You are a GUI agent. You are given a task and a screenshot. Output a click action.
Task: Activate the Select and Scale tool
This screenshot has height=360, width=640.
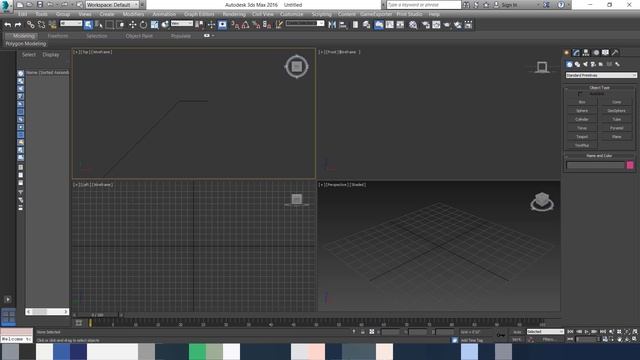point(154,25)
